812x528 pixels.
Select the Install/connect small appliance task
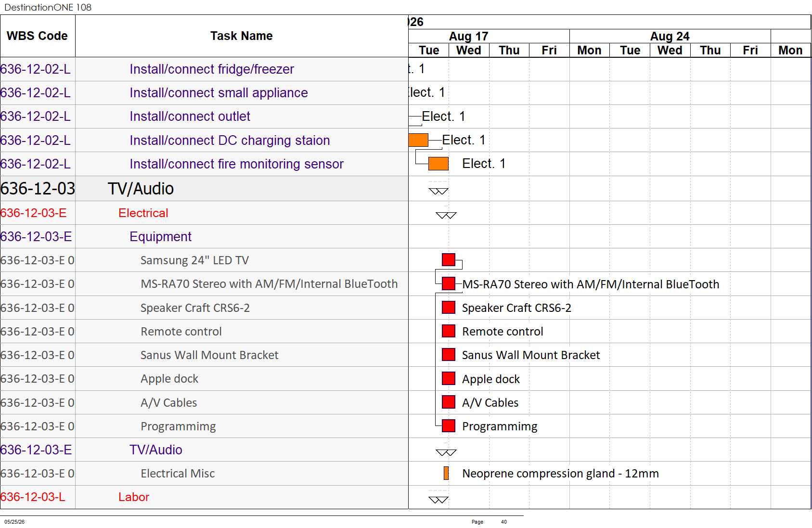click(x=219, y=93)
